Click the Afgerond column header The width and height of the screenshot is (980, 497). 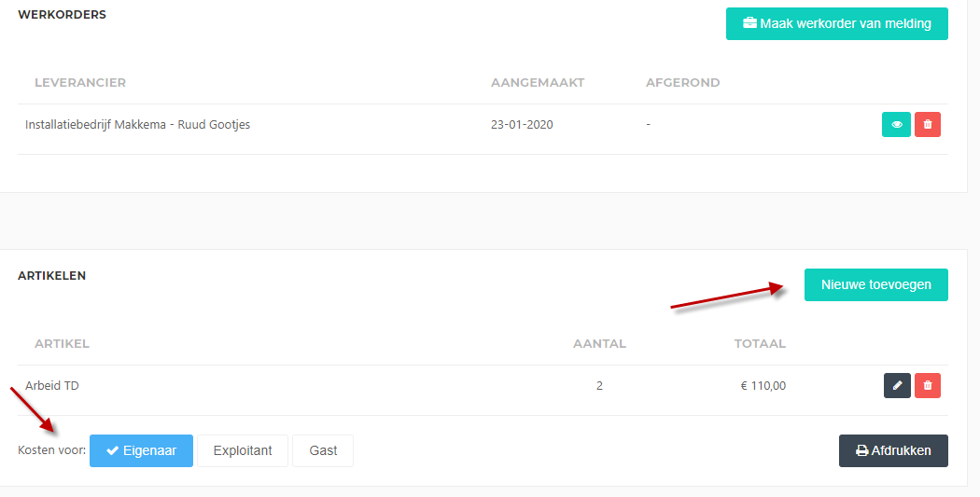[682, 82]
